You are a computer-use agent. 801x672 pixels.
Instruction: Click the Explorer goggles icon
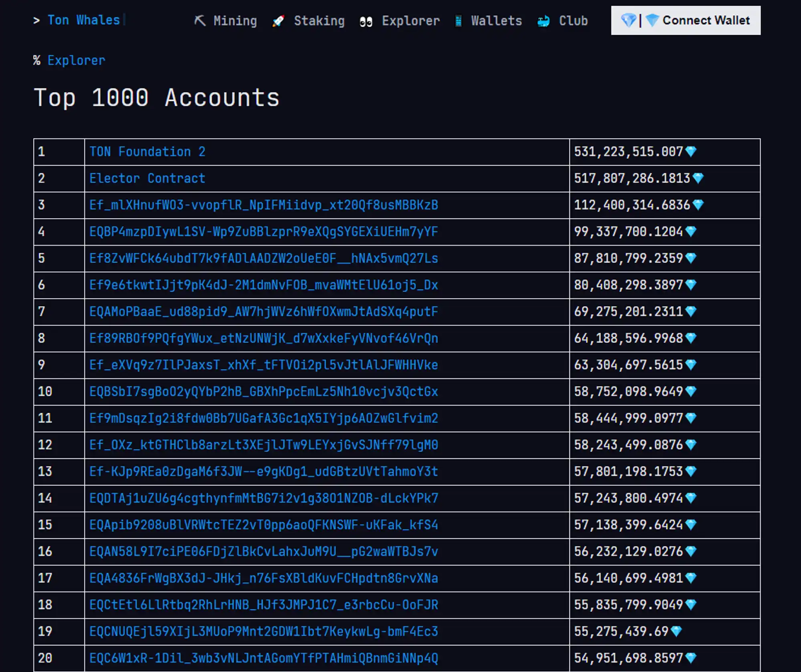click(366, 21)
